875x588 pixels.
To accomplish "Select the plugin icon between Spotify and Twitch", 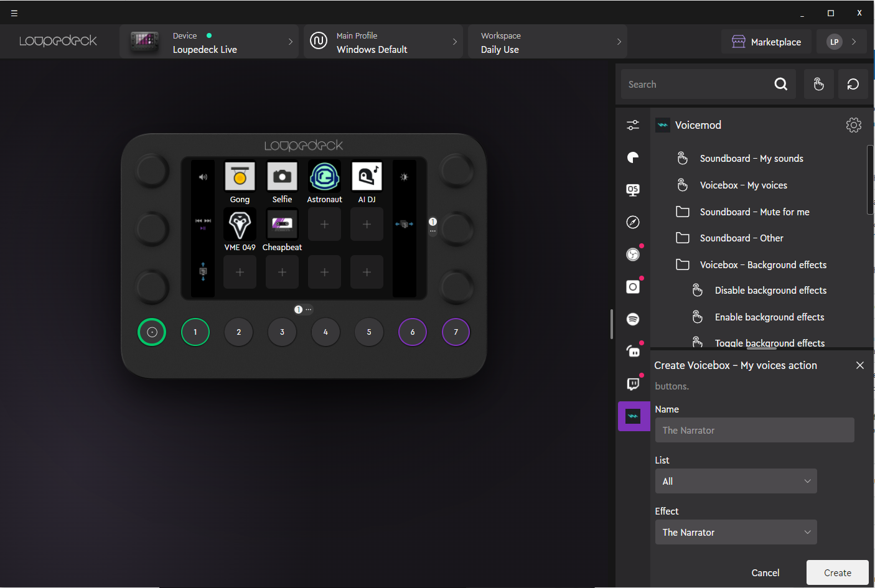I will 633,352.
